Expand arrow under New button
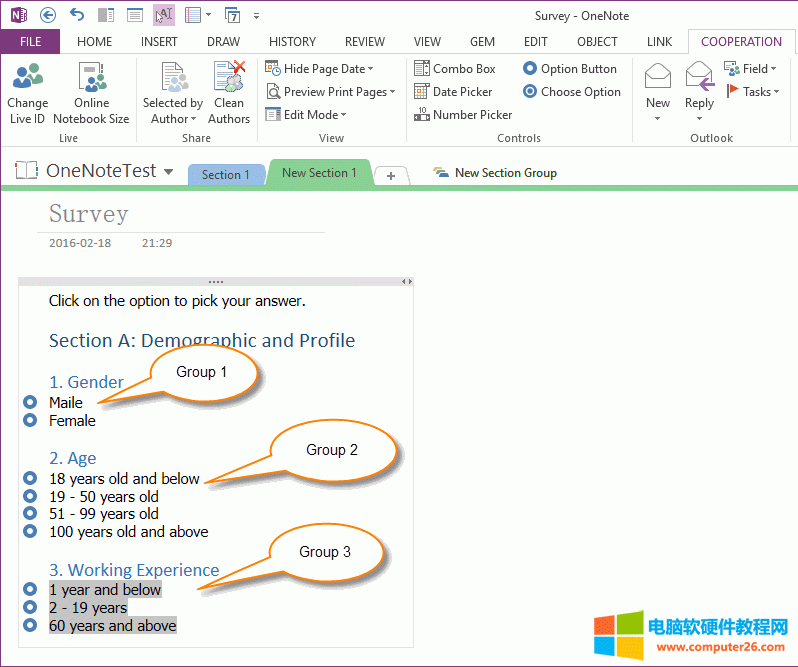Viewport: 798px width, 667px height. click(658, 119)
